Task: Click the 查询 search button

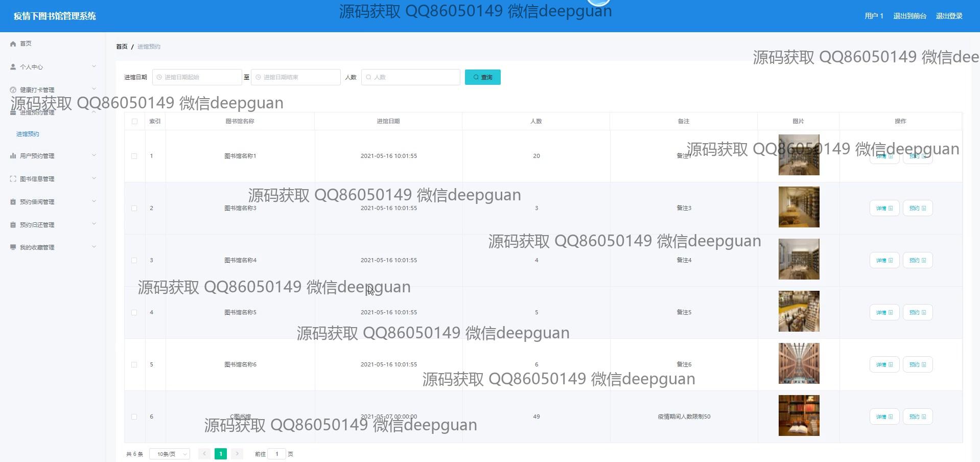Action: (483, 77)
